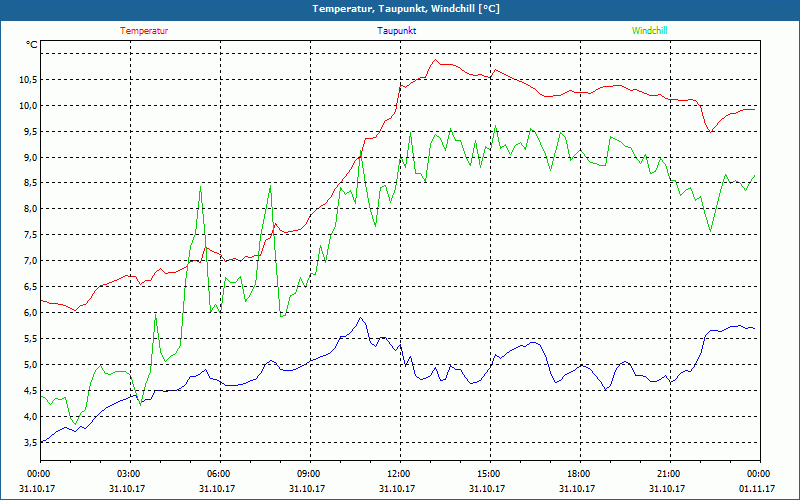Click the 12:00 time axis label
Image resolution: width=800 pixels, height=500 pixels.
(400, 474)
